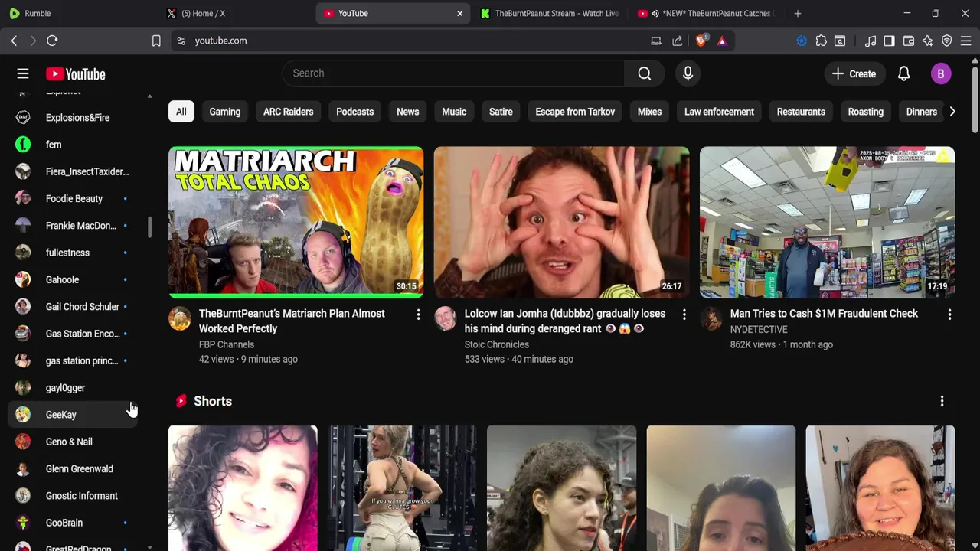Open Shorts section more options
Screen dimensions: 980x551
click(x=942, y=401)
